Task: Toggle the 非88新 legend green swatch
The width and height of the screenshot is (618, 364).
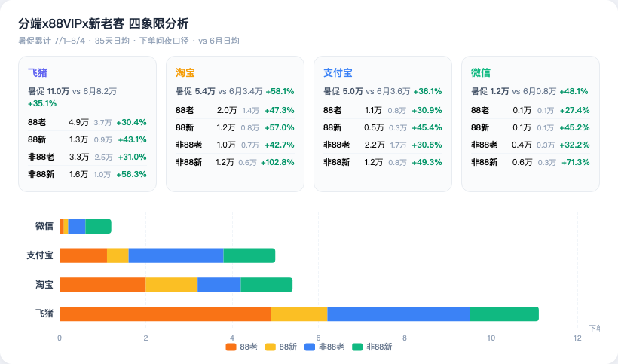Action: tap(357, 347)
